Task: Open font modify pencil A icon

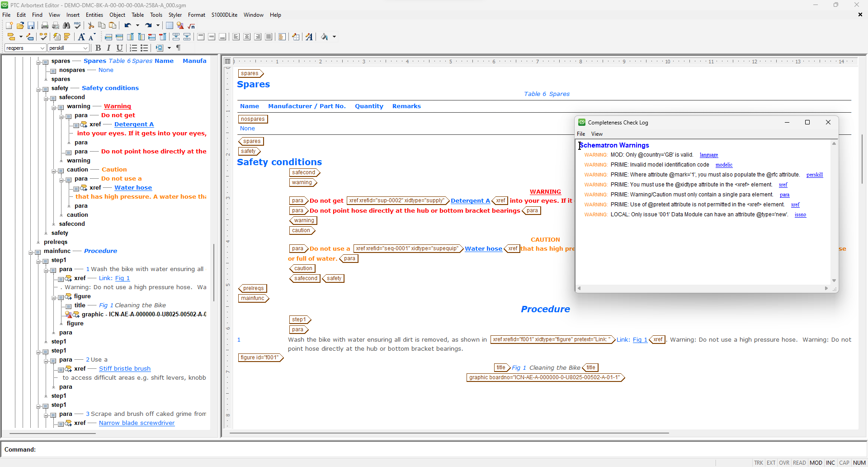Action: pyautogui.click(x=309, y=37)
